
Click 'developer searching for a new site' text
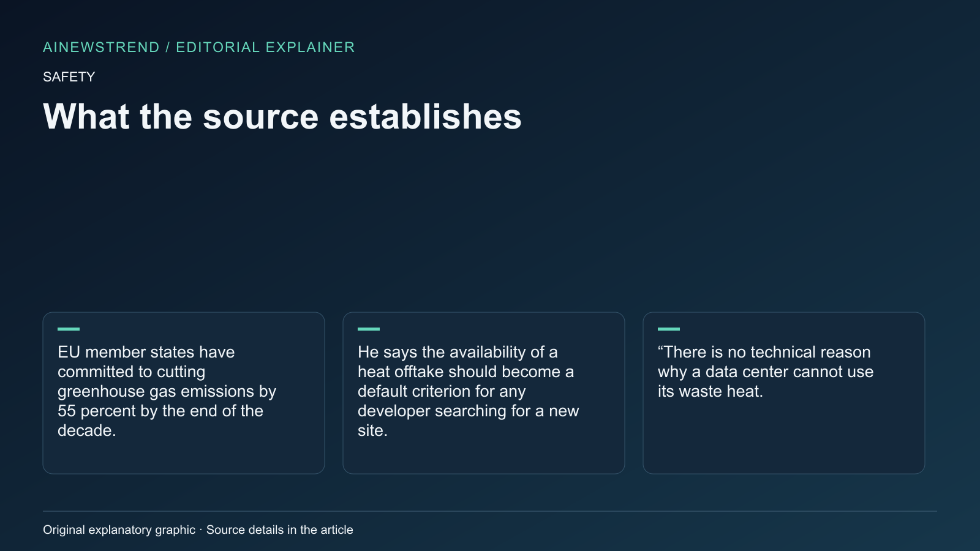[469, 421]
